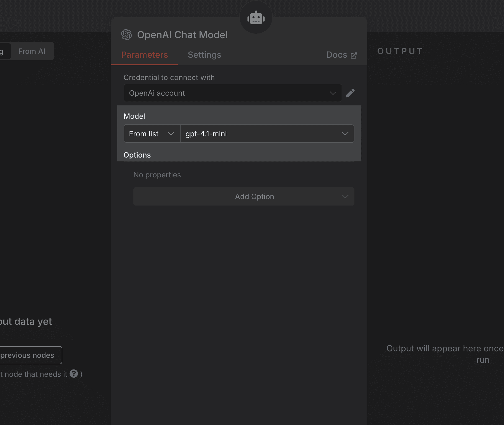
Task: Click the OpenAI logo icon beside the title
Action: pos(126,35)
